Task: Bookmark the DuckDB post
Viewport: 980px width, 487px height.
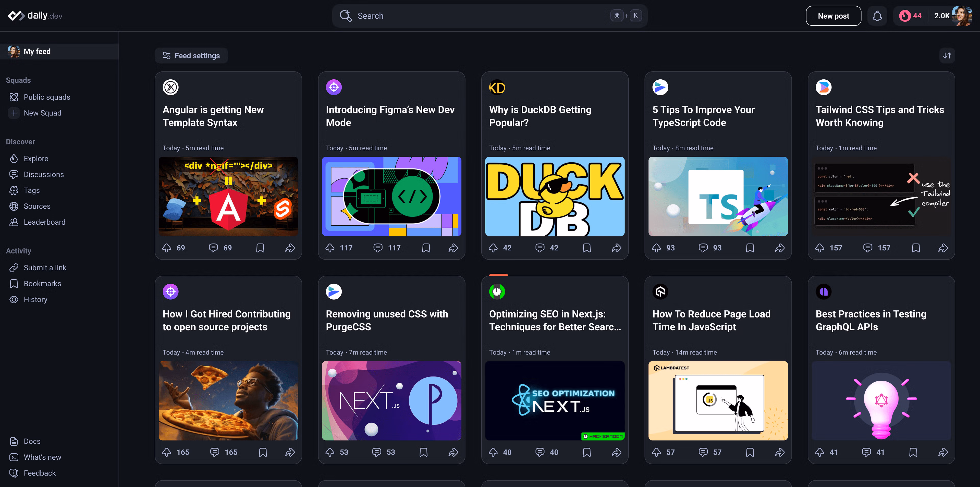Action: [587, 248]
